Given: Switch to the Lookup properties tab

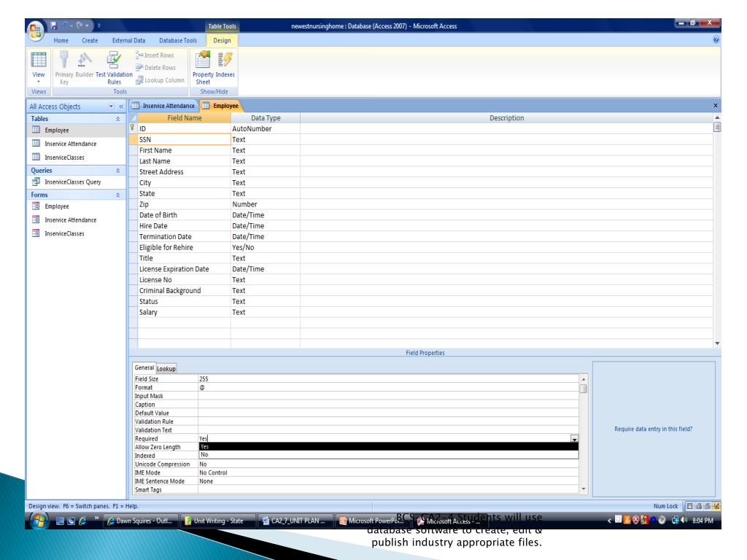Looking at the screenshot, I should pos(166,368).
